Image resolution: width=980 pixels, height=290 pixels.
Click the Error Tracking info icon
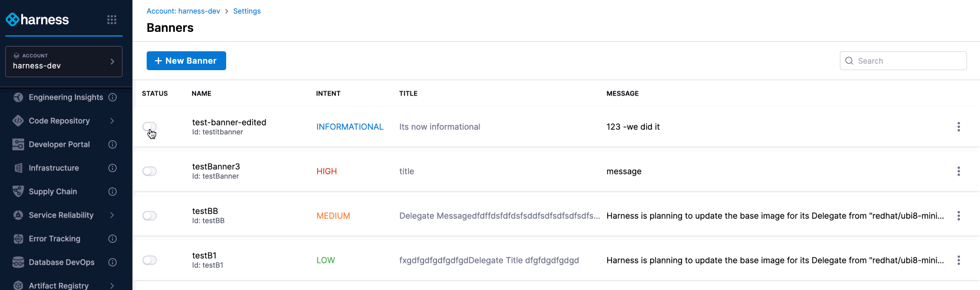[112, 239]
